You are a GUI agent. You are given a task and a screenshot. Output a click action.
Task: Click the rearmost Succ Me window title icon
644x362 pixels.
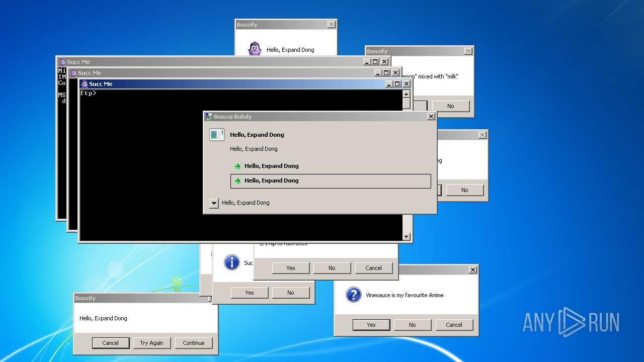pyautogui.click(x=62, y=62)
